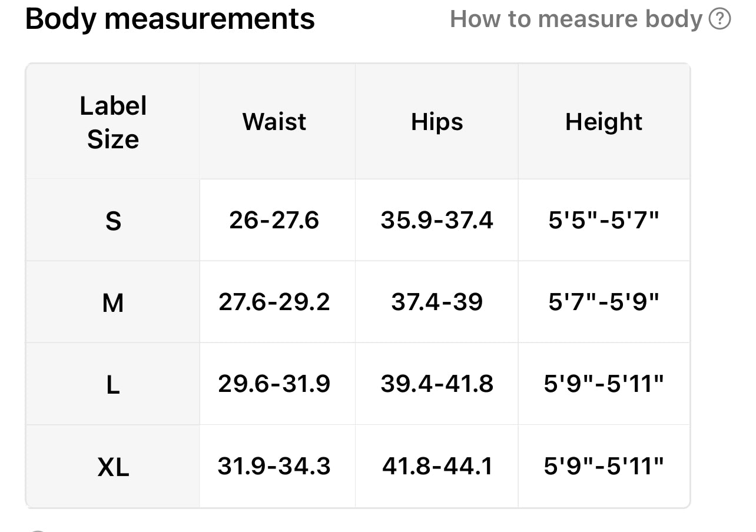Select the Body measurements heading
The height and width of the screenshot is (532, 756).
[x=170, y=19]
